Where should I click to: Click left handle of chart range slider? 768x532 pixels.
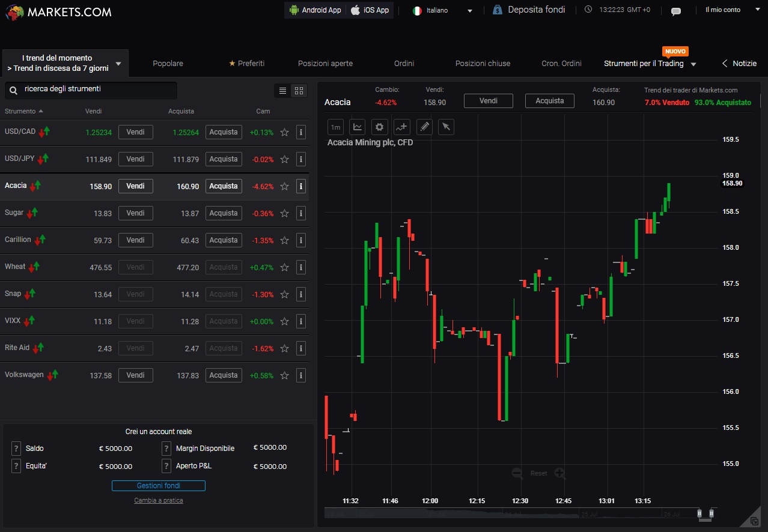coord(699,513)
